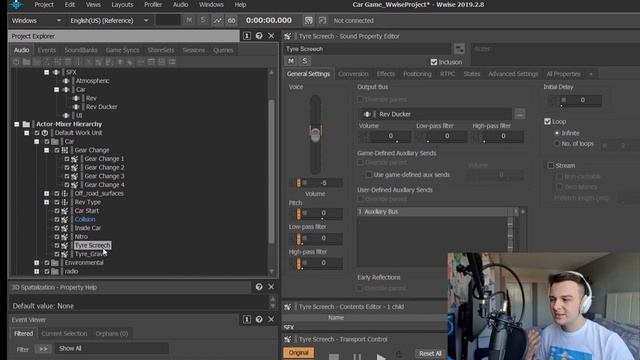Enable the Stream checkbox
Viewport: 640px width, 360px height.
point(551,165)
